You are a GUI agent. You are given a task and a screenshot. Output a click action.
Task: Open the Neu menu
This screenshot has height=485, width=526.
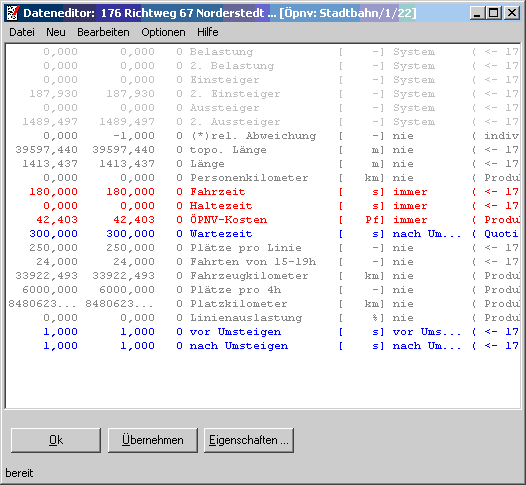pos(56,32)
